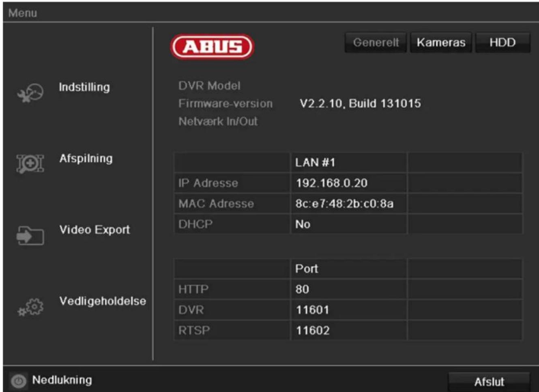Click the DHCP value No
539x392 pixels.
pos(303,224)
